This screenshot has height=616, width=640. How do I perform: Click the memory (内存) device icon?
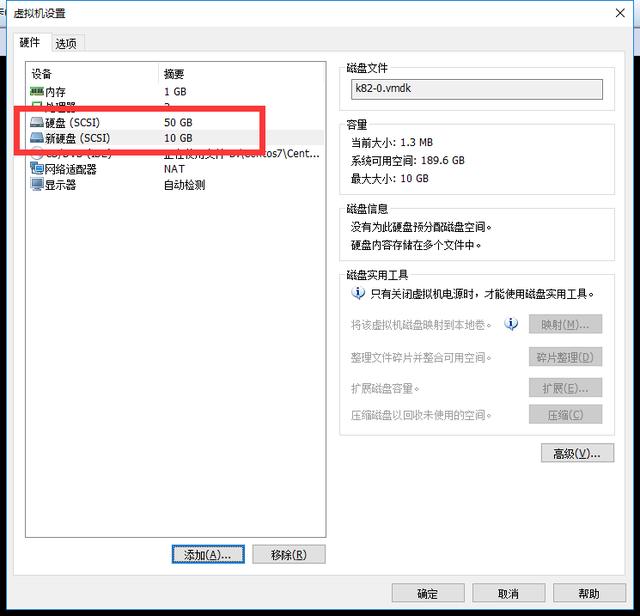coord(37,91)
